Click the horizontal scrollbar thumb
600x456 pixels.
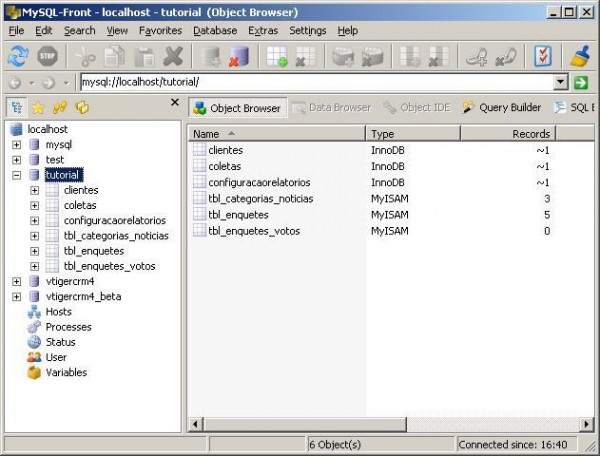[x=305, y=424]
